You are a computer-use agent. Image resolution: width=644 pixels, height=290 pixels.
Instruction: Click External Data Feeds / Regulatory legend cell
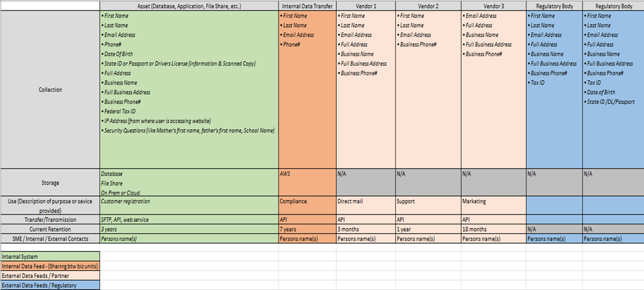(x=50, y=285)
